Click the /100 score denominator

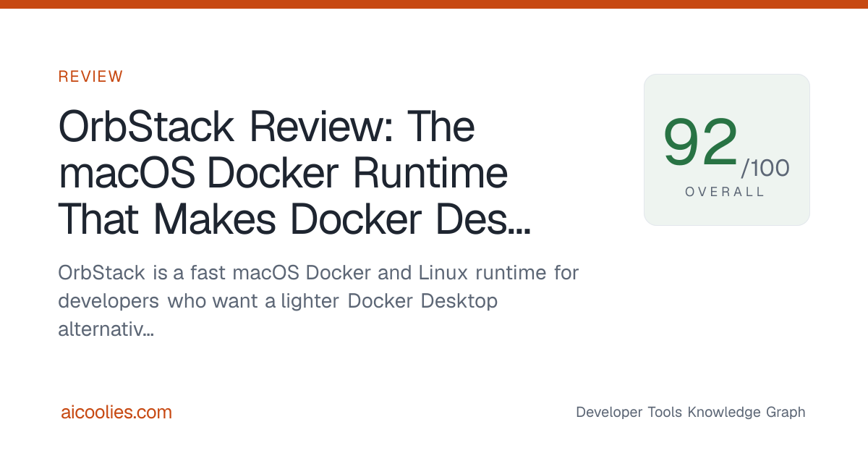click(x=765, y=168)
